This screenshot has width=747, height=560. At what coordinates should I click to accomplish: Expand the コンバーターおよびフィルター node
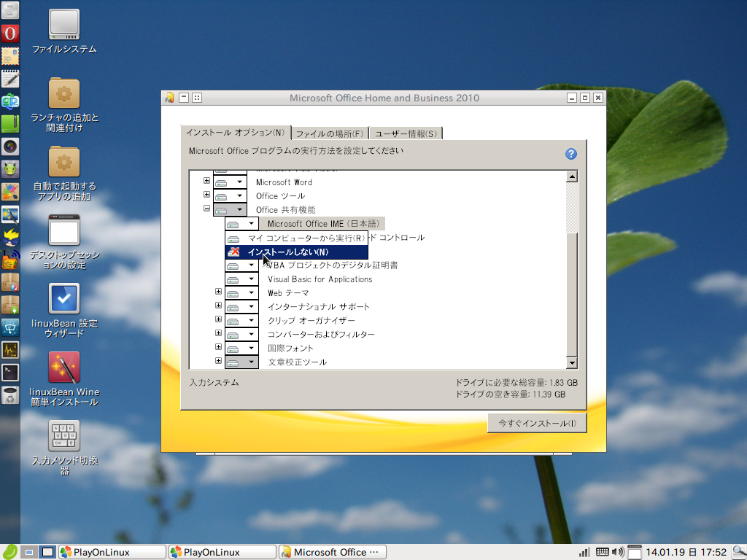pos(218,332)
